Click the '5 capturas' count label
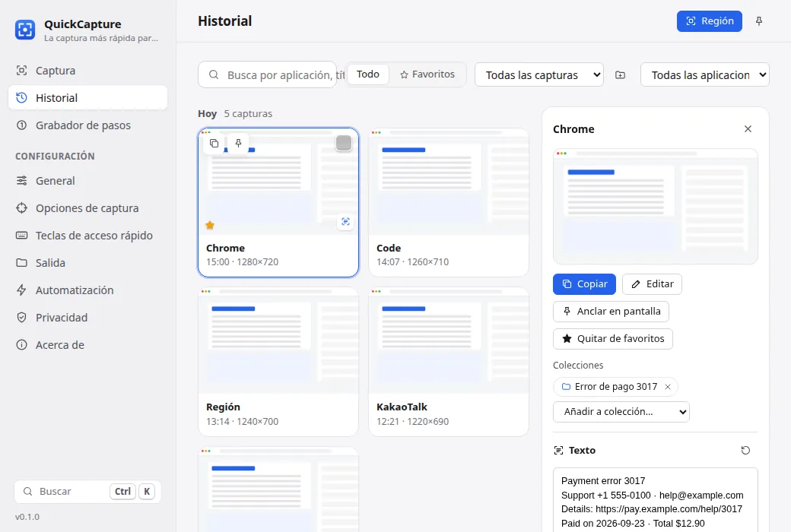 point(248,113)
